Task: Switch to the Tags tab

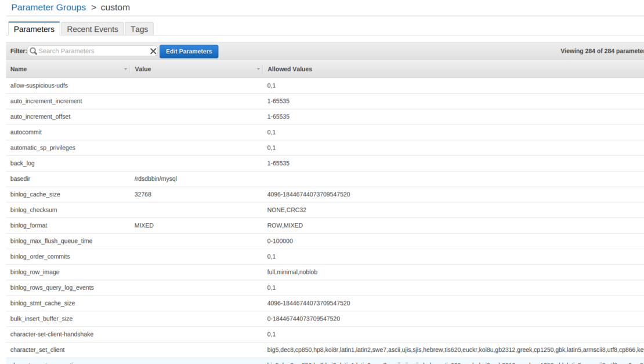Action: pos(139,29)
